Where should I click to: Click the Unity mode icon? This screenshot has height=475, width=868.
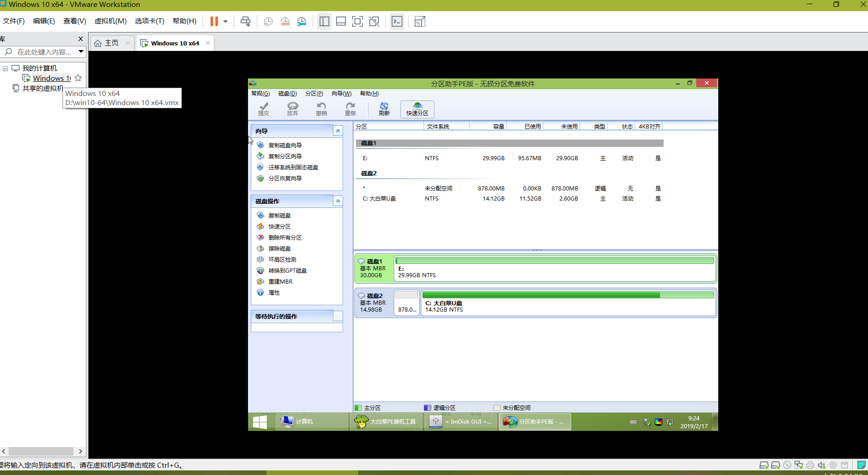tap(374, 21)
